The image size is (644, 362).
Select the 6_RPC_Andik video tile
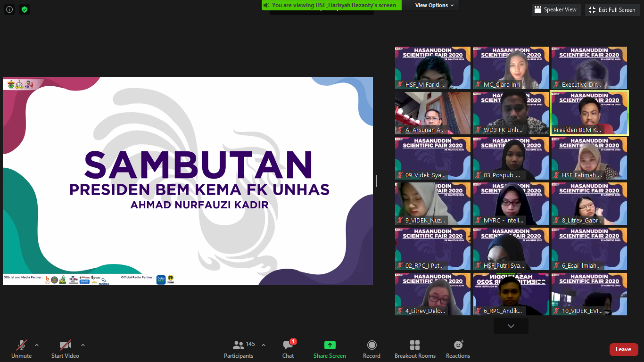tap(511, 294)
